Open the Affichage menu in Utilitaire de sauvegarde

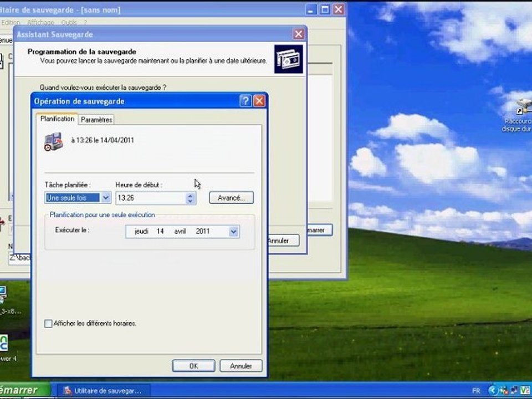pos(40,22)
